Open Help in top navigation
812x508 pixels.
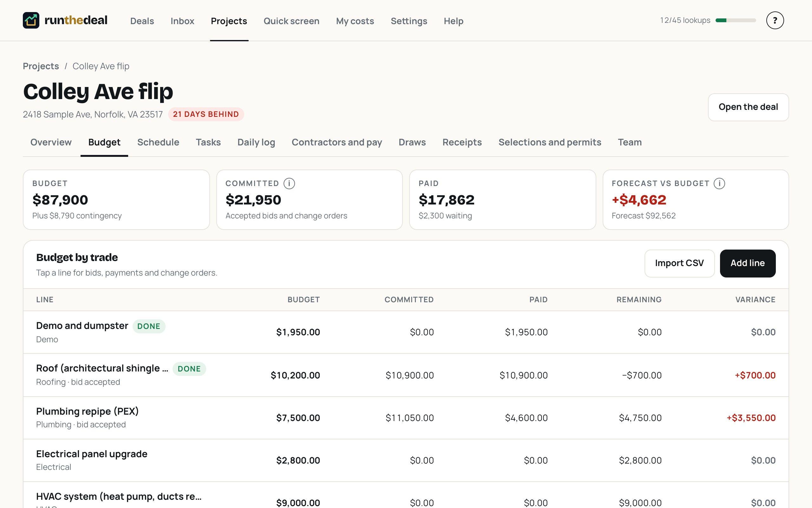(453, 21)
